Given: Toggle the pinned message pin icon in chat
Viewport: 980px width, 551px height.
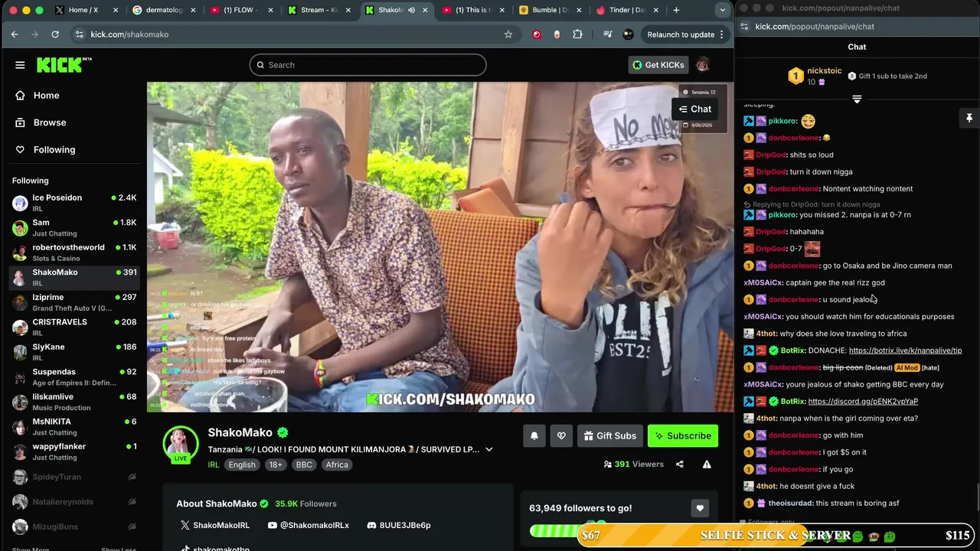Looking at the screenshot, I should click(x=969, y=118).
